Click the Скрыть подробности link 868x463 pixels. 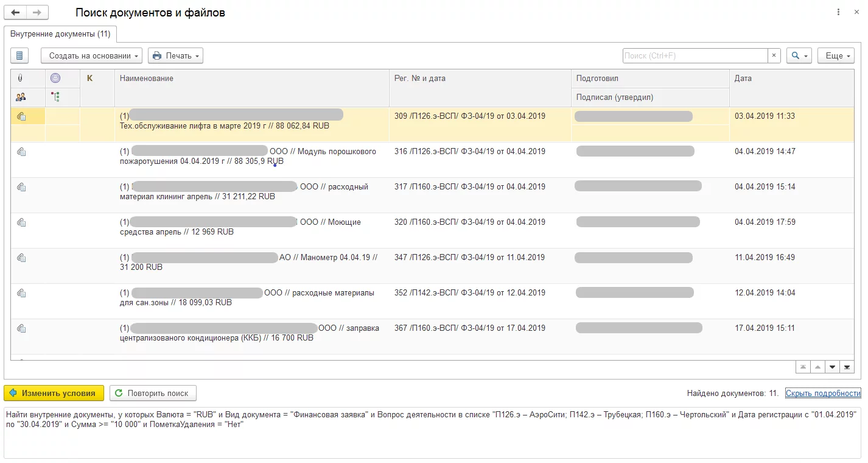[x=822, y=393]
